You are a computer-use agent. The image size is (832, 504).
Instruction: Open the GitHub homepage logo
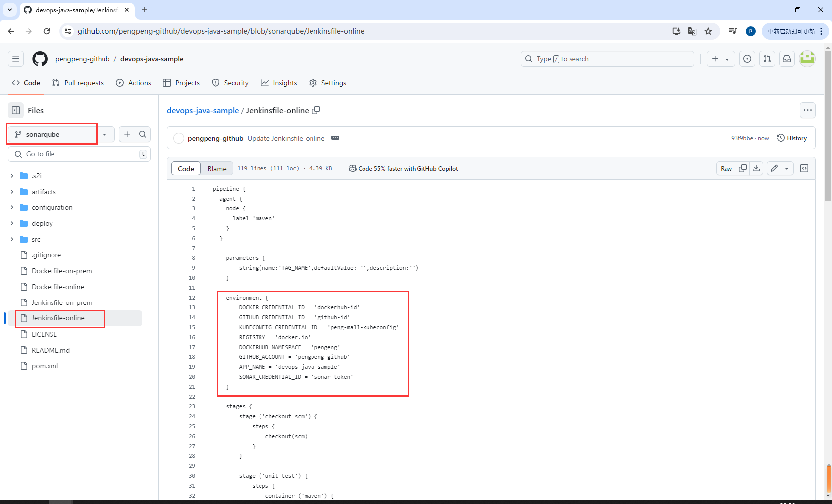(40, 59)
